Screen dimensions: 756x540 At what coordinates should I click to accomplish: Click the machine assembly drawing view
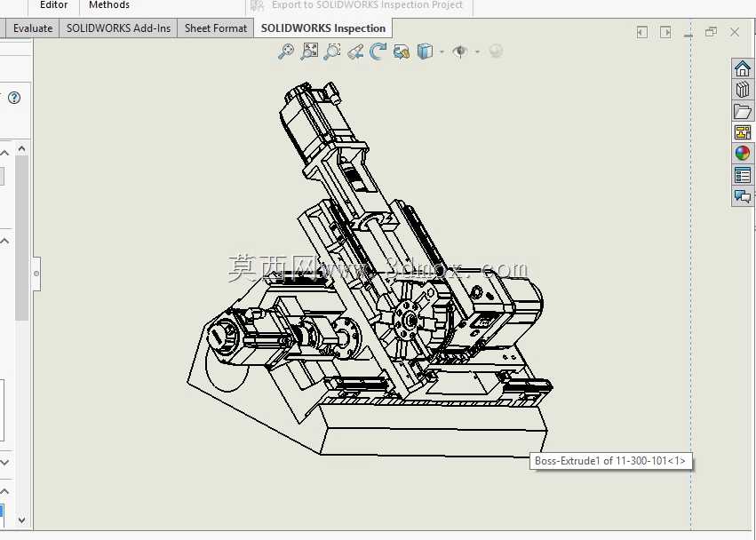click(x=370, y=270)
